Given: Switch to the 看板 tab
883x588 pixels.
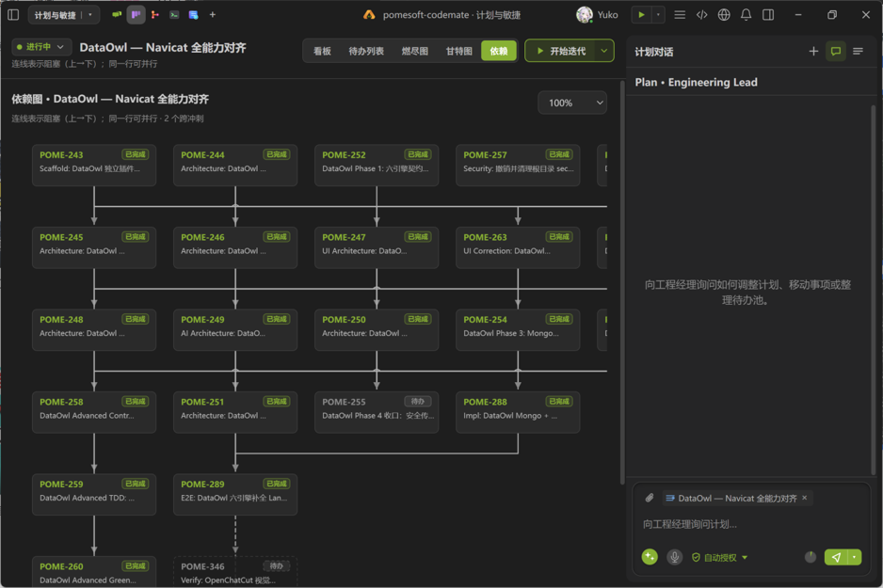Looking at the screenshot, I should tap(322, 51).
